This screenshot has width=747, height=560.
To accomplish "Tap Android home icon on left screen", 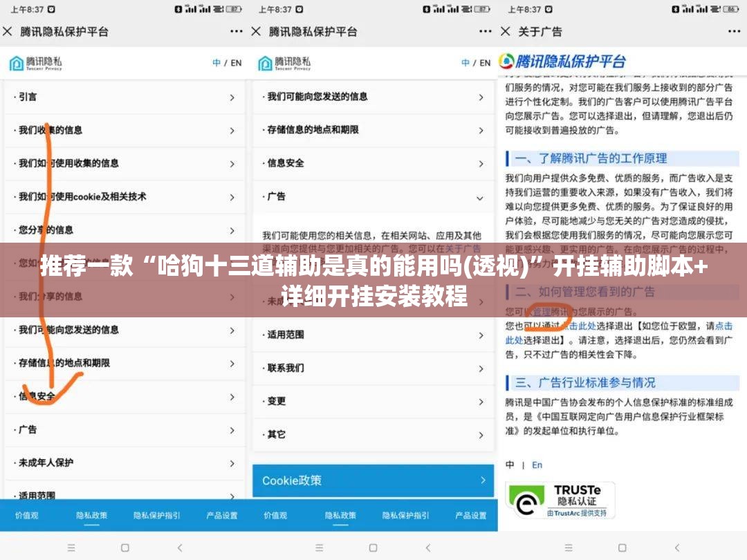I will tap(124, 548).
